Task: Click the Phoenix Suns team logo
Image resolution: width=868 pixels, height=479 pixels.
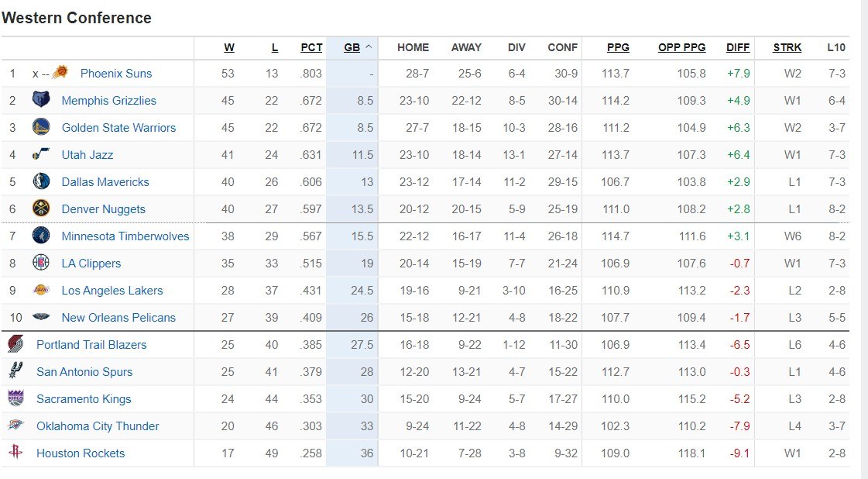Action: (60, 73)
